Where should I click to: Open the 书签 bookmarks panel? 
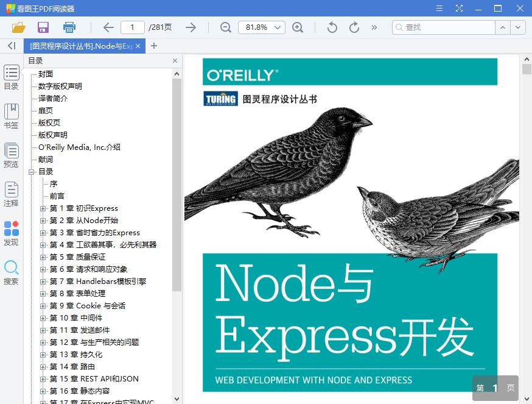click(x=11, y=116)
